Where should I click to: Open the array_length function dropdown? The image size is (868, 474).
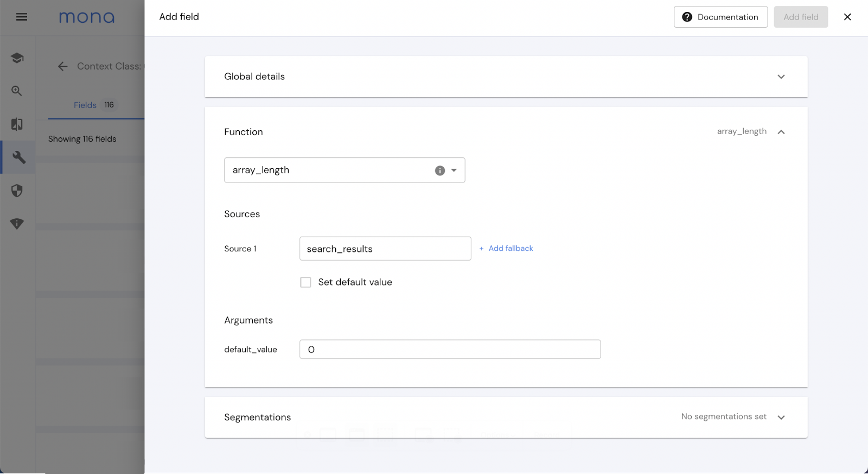pyautogui.click(x=344, y=170)
